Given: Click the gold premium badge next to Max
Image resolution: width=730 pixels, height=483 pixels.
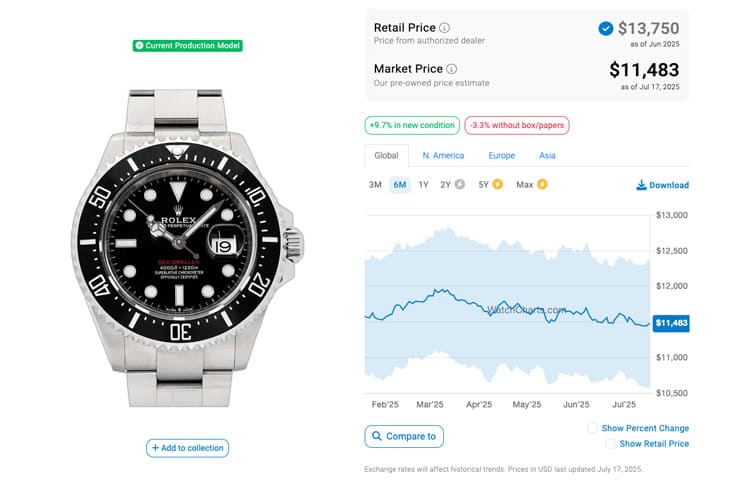Looking at the screenshot, I should click(542, 184).
